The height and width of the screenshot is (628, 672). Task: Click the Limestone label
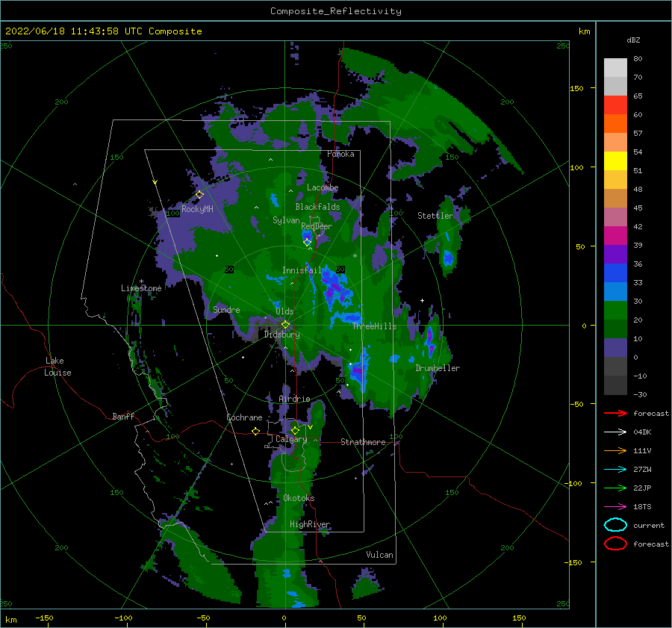[141, 288]
